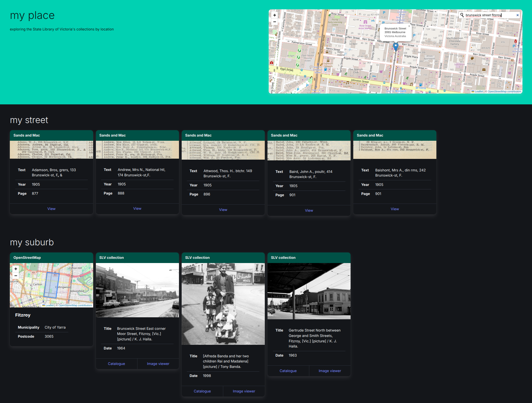532x403 pixels.
Task: Open Image viewer for Alfreda Banda photo
Action: (x=244, y=391)
